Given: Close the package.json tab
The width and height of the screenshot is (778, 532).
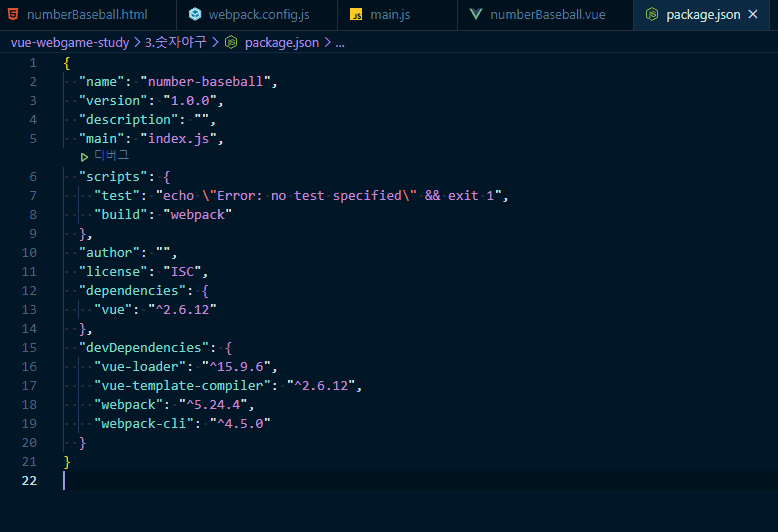Looking at the screenshot, I should [753, 14].
